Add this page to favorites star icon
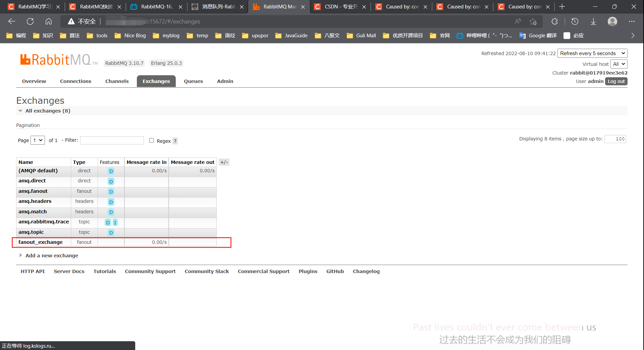644x350 pixels. (533, 21)
